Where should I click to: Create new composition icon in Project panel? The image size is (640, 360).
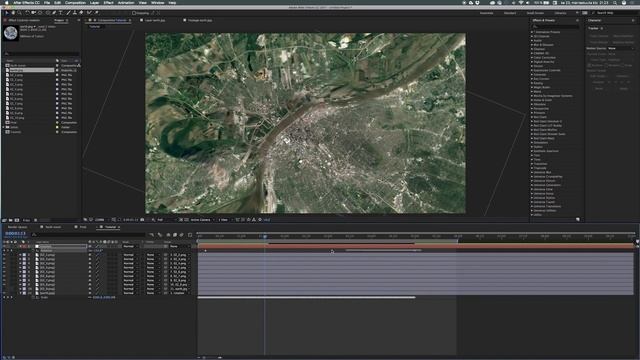[x=17, y=220]
